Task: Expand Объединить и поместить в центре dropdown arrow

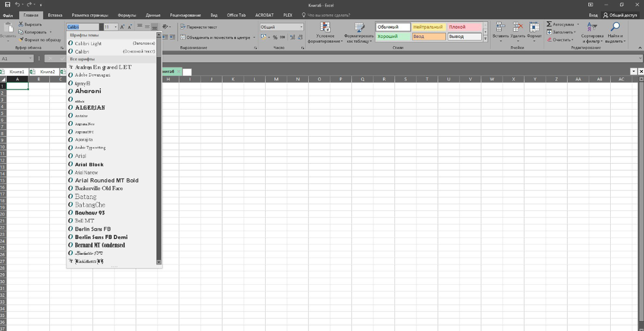Action: (254, 37)
